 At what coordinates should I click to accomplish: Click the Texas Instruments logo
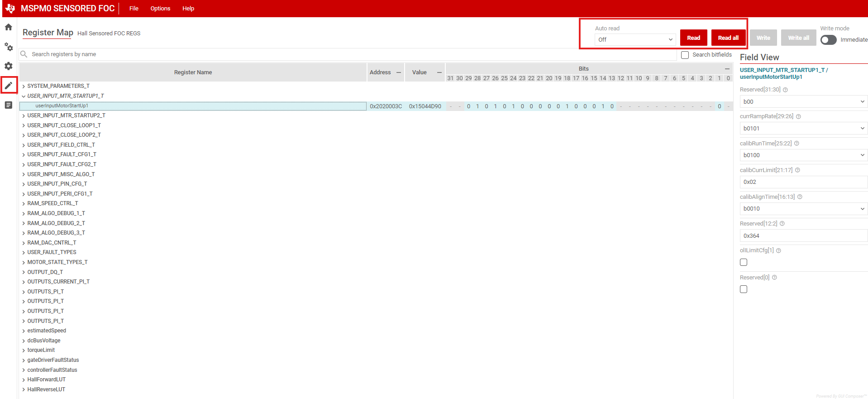pos(10,8)
